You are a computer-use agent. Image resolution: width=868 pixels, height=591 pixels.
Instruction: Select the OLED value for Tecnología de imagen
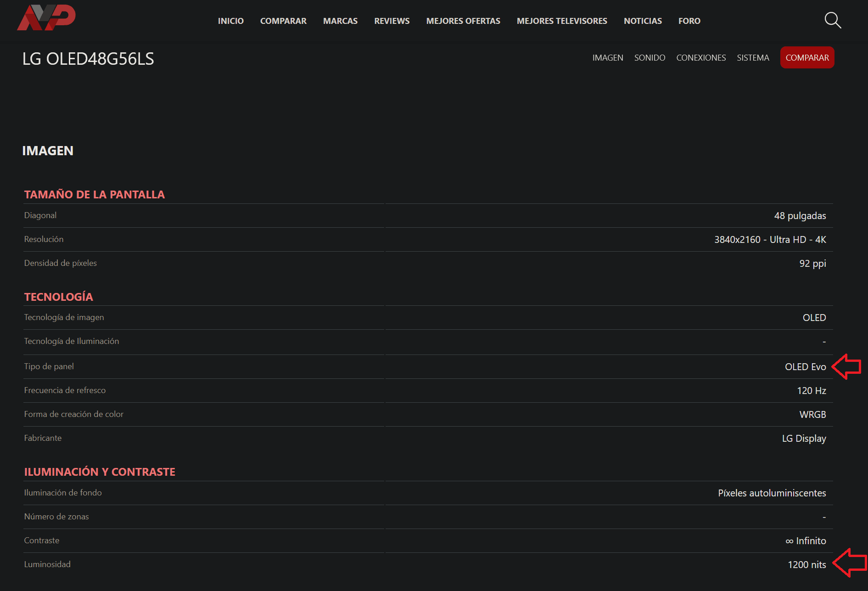pos(814,318)
